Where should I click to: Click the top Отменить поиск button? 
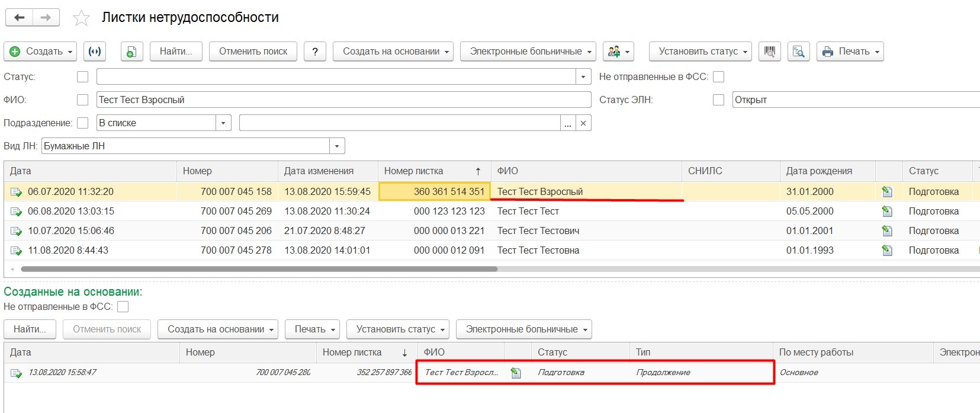point(253,52)
